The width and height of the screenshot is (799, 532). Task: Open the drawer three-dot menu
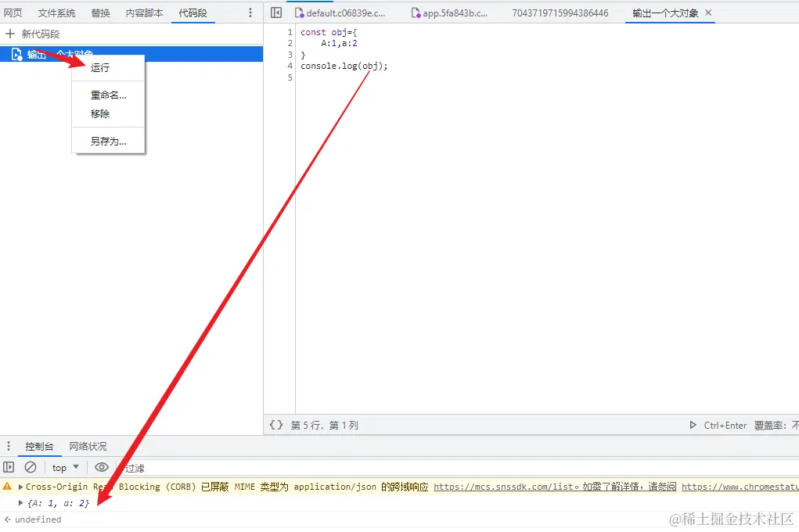(x=8, y=447)
